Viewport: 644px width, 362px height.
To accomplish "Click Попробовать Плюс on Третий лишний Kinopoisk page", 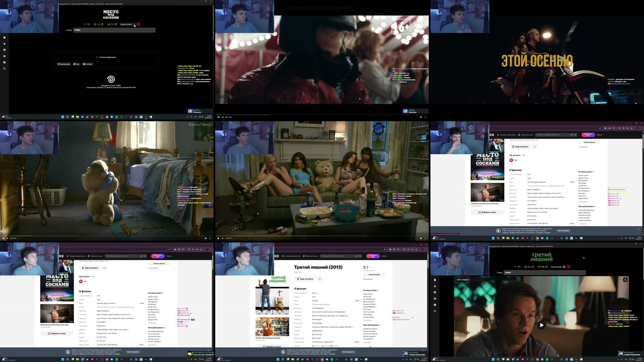I will (x=373, y=256).
